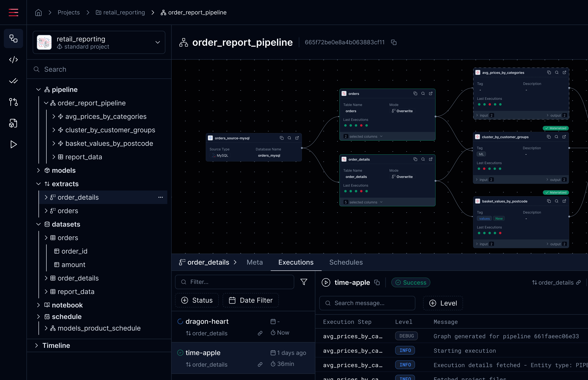Image resolution: width=588 pixels, height=380 pixels.
Task: Copy the time-apple execution name
Action: [377, 282]
